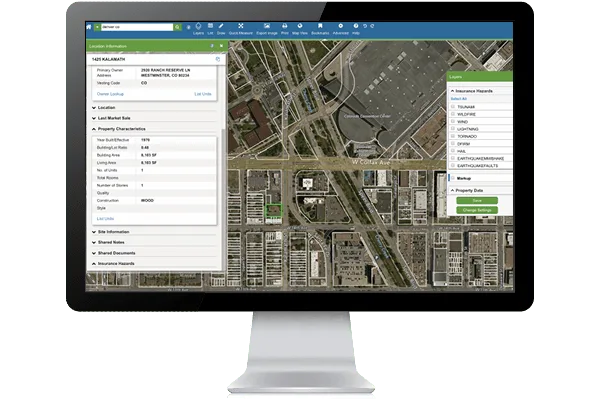This screenshot has height=400, width=600.
Task: Open the green search type dropdown
Action: point(97,27)
